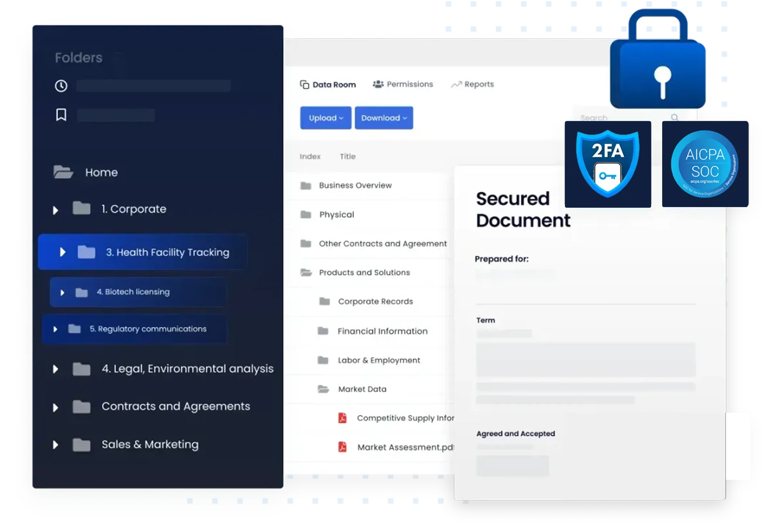Screen dimensions: 773x532
Task: Switch to the Permissions tab
Action: pos(403,84)
